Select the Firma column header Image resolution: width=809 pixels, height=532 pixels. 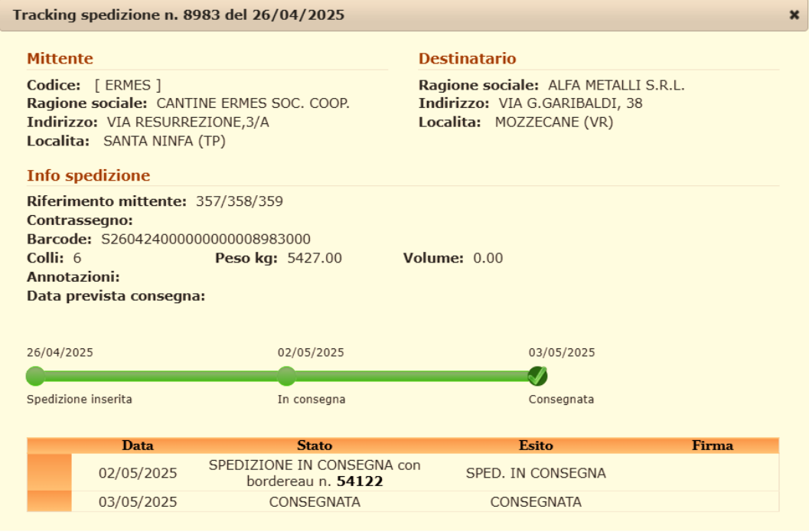click(x=712, y=446)
